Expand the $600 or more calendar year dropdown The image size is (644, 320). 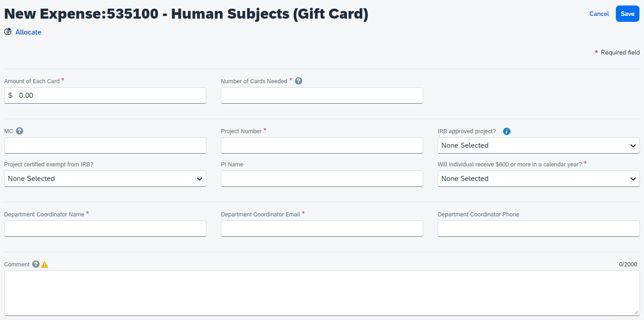[x=539, y=179]
